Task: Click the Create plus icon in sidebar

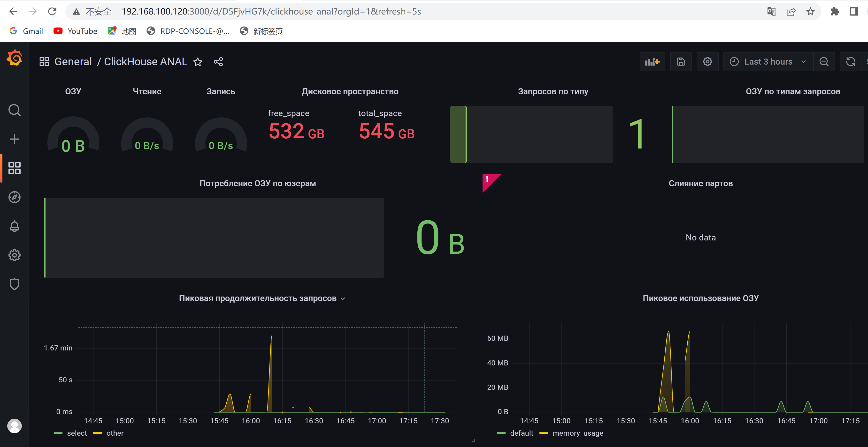Action: tap(15, 139)
